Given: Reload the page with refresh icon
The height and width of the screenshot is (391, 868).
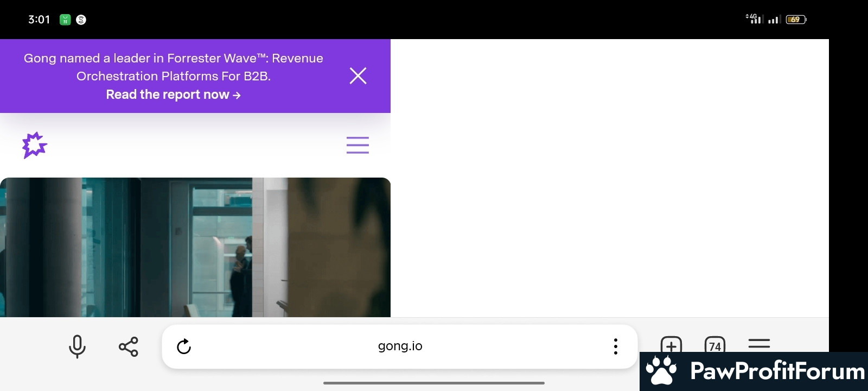Looking at the screenshot, I should (184, 346).
